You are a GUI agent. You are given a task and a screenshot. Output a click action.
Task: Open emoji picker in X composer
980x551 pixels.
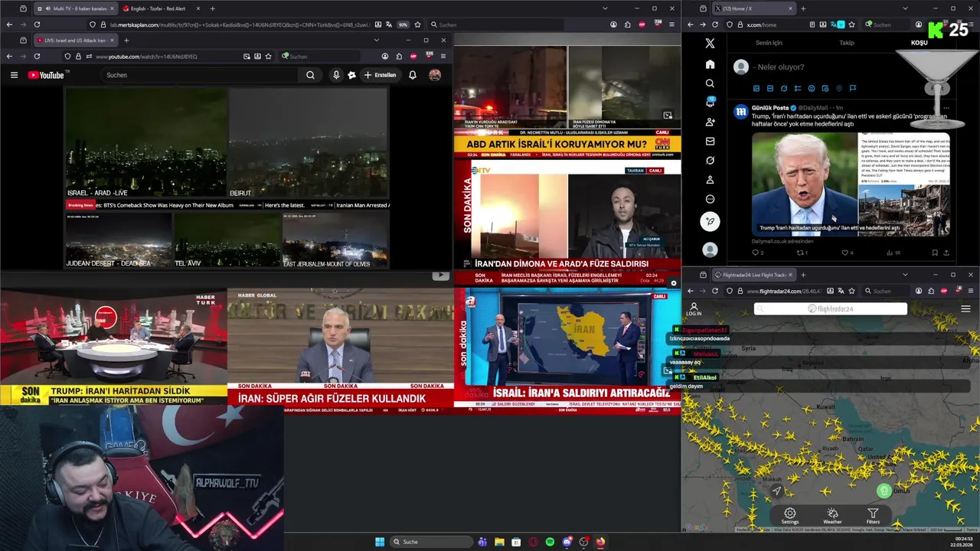click(812, 88)
